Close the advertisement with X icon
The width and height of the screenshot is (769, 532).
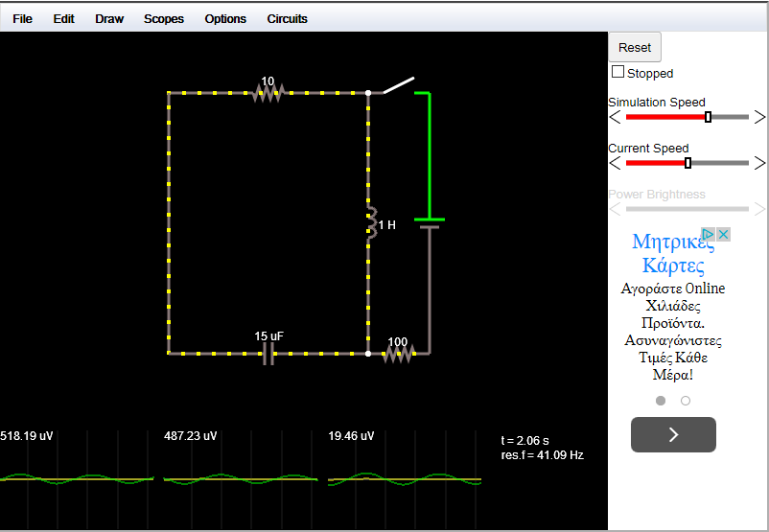[724, 235]
